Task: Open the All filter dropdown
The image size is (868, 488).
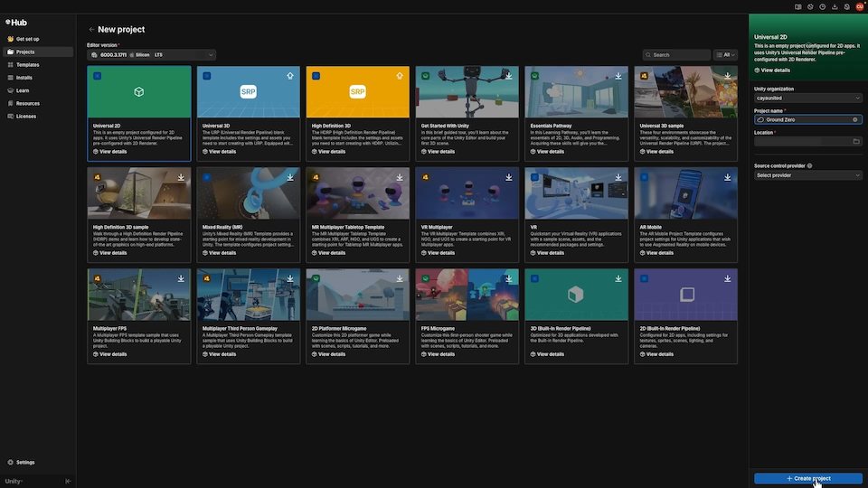Action: (x=725, y=55)
